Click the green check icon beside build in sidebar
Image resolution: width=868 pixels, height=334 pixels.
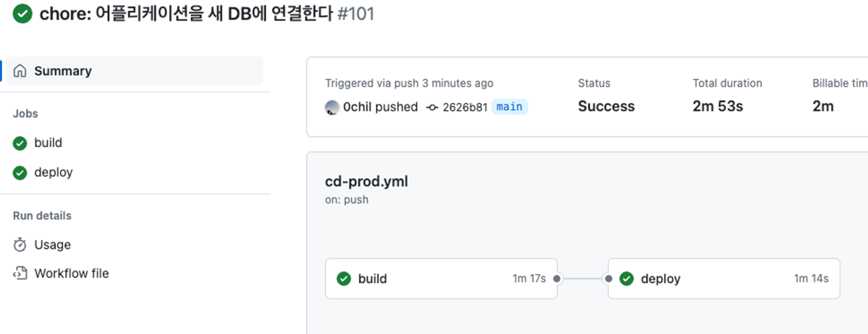pos(20,143)
